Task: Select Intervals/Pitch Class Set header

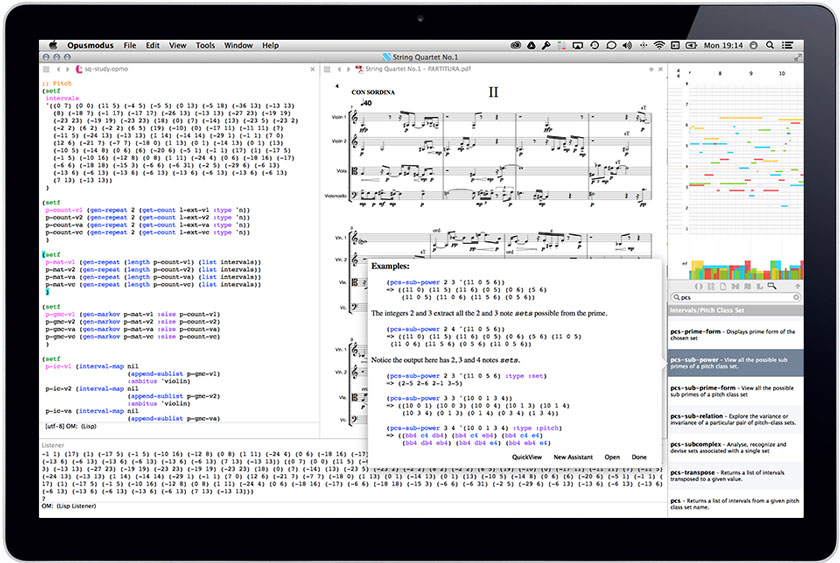Action: tap(736, 310)
